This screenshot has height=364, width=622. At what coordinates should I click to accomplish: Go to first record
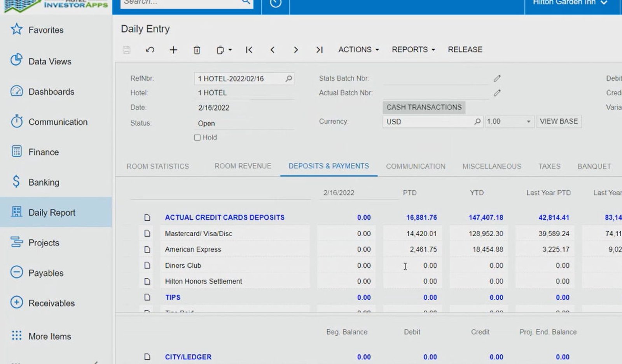(x=249, y=50)
